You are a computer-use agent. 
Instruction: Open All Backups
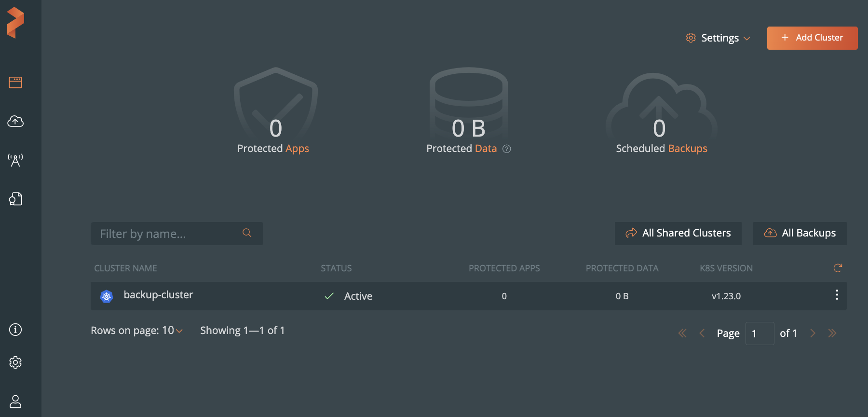[800, 233]
